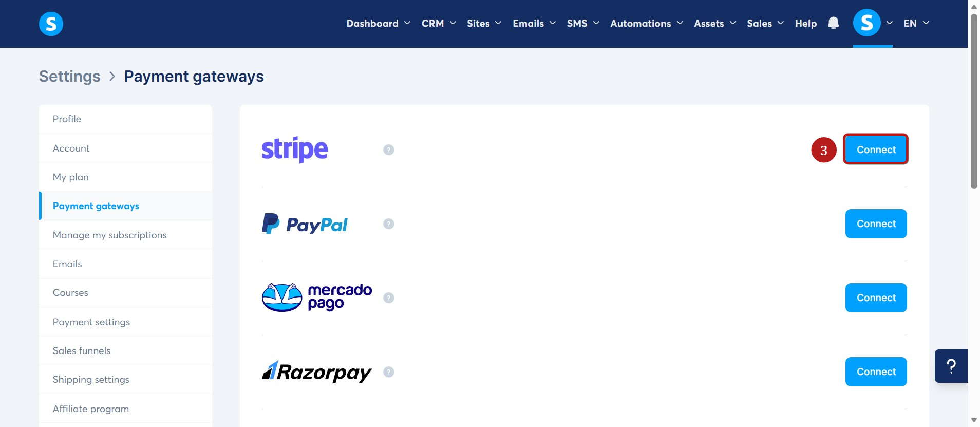The height and width of the screenshot is (427, 980).
Task: Expand the Dashboard dropdown menu
Action: click(x=378, y=23)
